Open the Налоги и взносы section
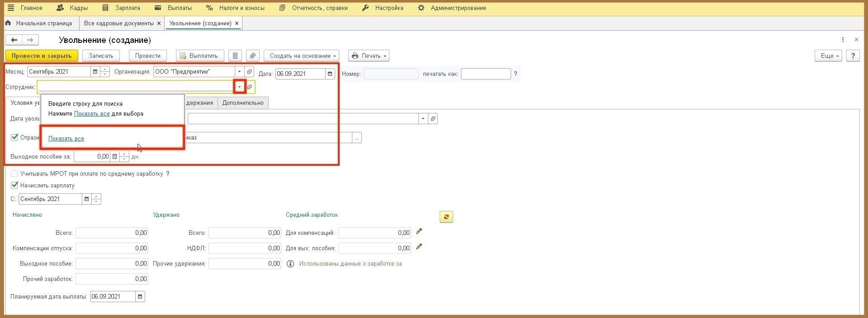This screenshot has height=318, width=868. pyautogui.click(x=235, y=8)
